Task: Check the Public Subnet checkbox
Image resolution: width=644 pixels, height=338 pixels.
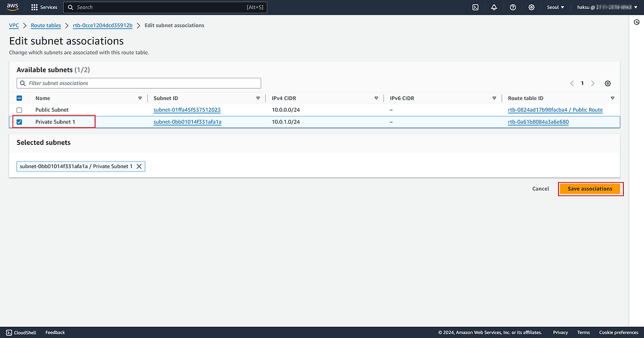Action: point(20,110)
